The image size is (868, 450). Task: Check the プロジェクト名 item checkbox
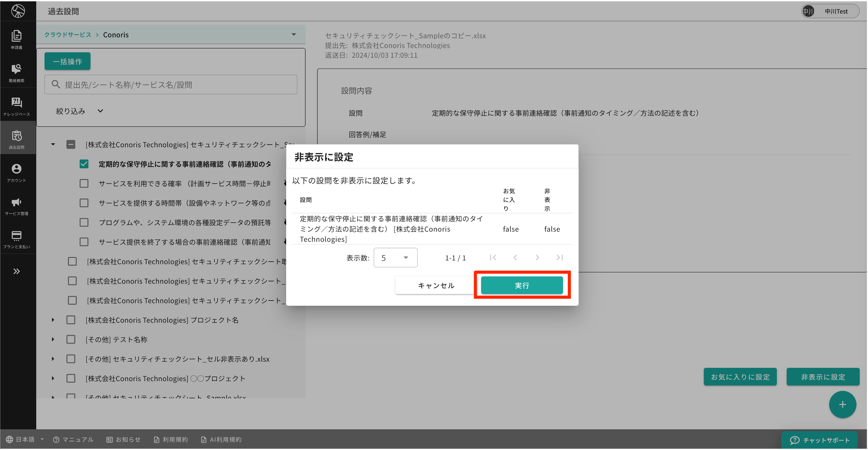[71, 320]
